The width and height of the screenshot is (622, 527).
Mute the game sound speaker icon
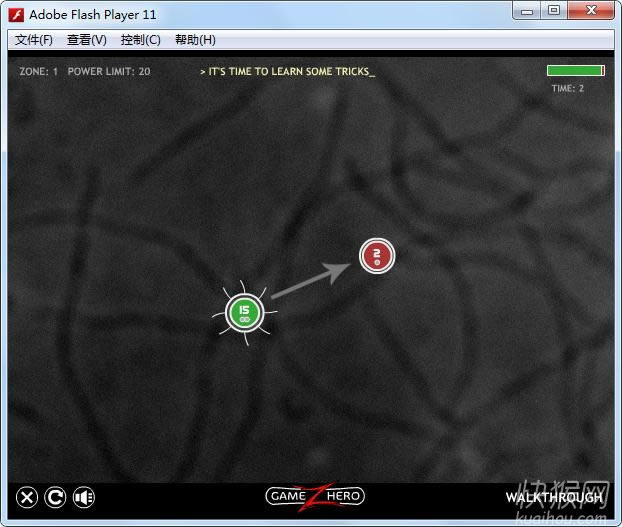(84, 496)
